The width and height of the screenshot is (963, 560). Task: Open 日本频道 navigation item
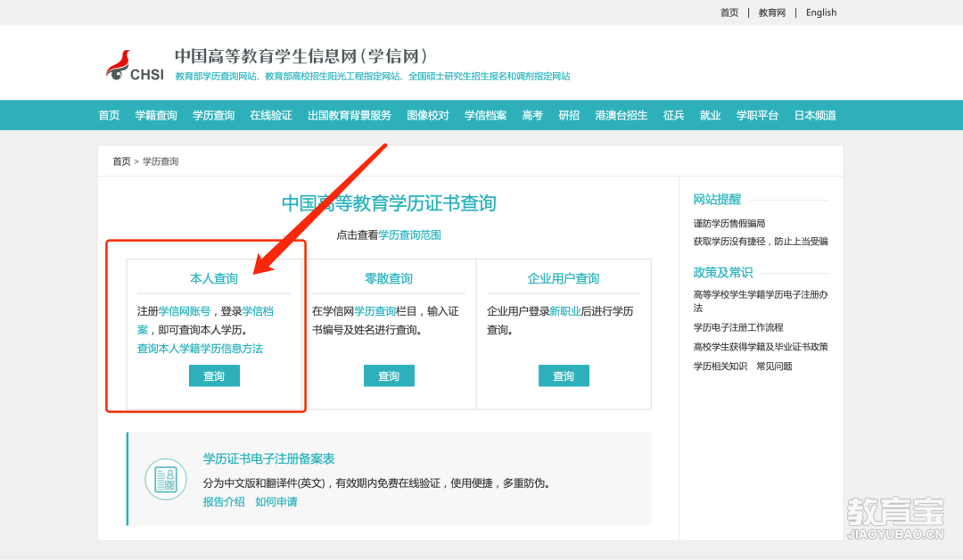pyautogui.click(x=815, y=115)
